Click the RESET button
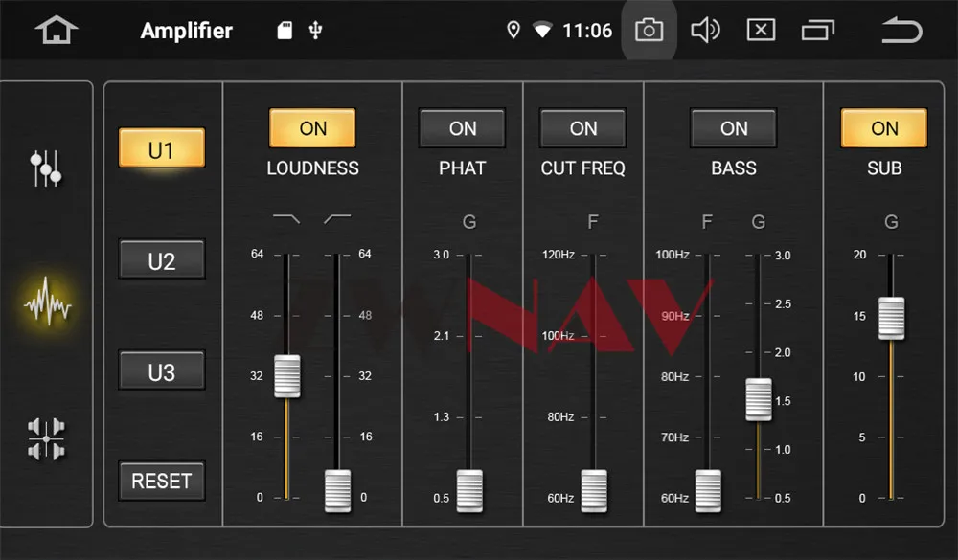This screenshot has width=958, height=560. coord(162,482)
